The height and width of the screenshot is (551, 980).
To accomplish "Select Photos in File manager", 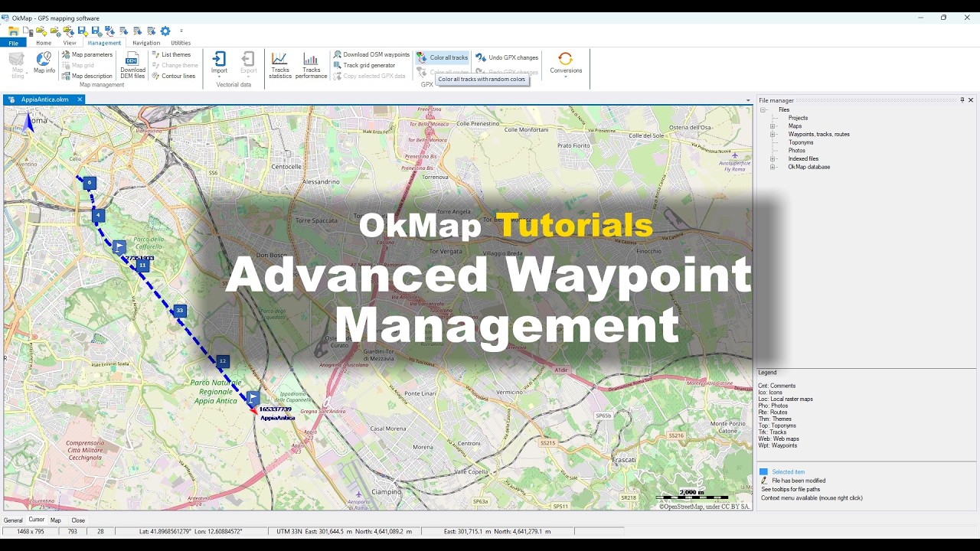I will point(797,151).
